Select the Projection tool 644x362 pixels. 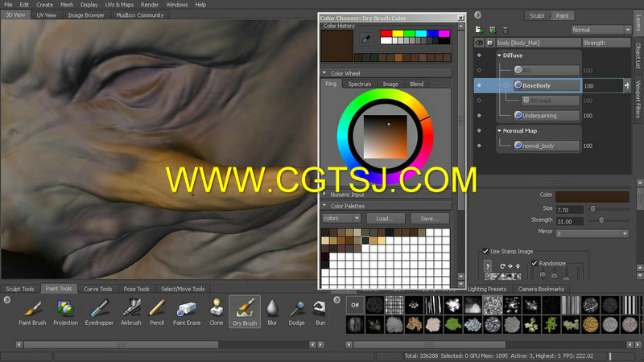[x=65, y=312]
